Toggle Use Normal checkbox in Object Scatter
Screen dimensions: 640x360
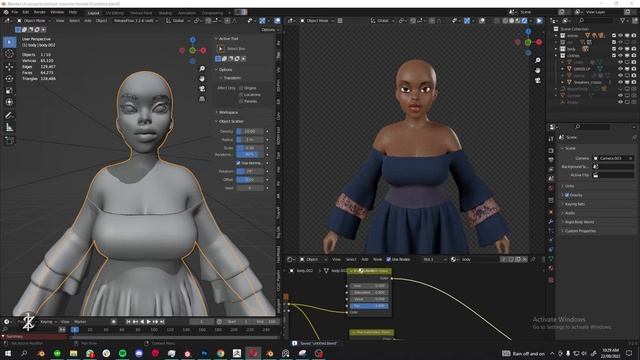pyautogui.click(x=238, y=163)
